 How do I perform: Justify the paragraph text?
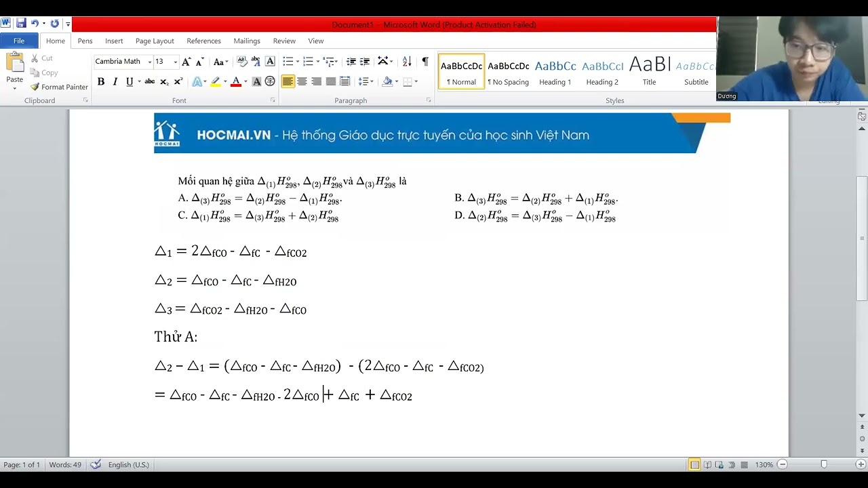pos(330,81)
